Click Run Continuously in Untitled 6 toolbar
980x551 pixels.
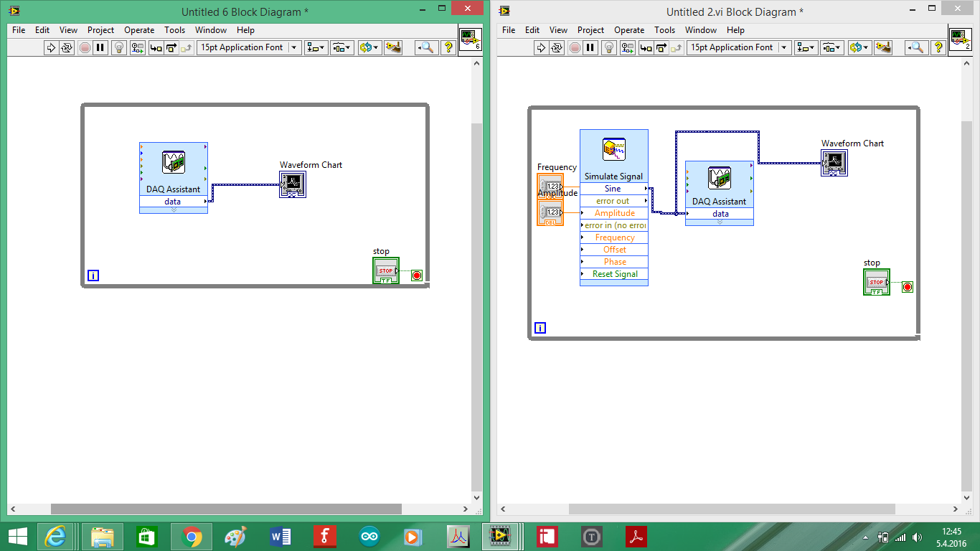point(67,47)
